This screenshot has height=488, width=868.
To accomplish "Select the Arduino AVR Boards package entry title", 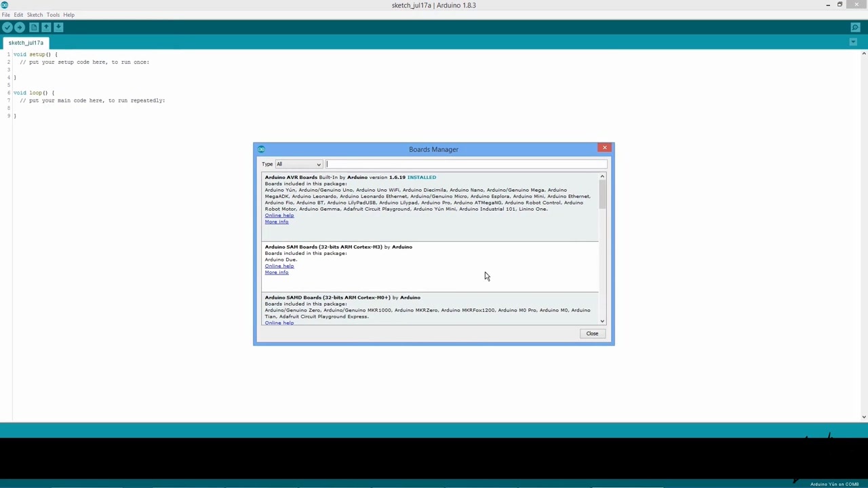I will (291, 177).
